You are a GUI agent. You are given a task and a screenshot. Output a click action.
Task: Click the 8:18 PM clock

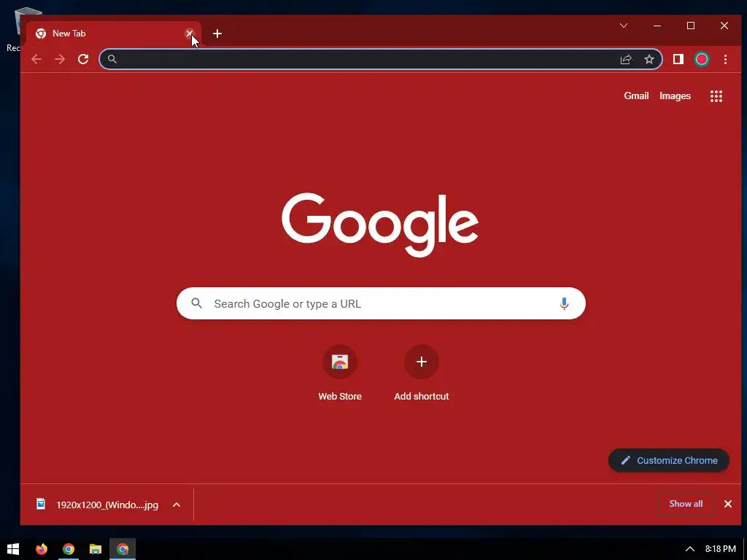pos(720,549)
